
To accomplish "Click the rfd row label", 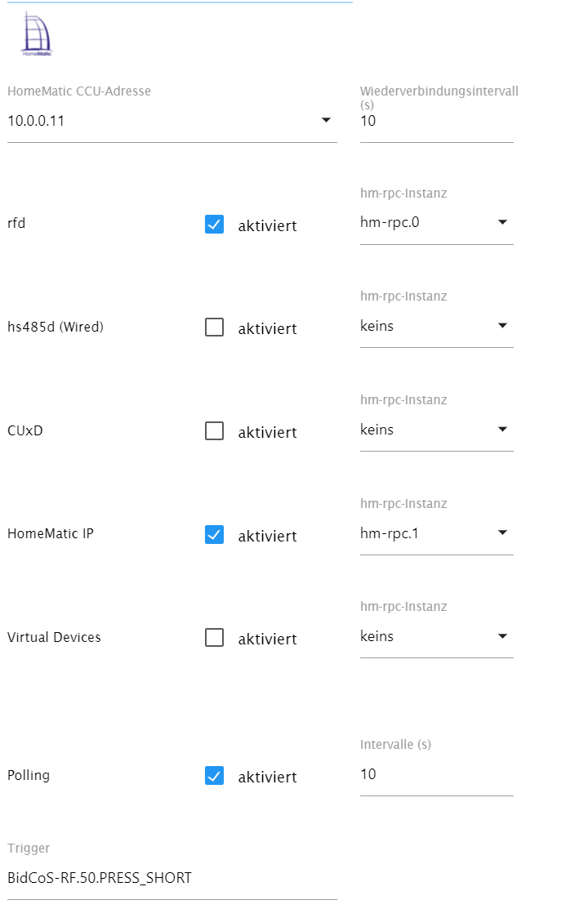I will (x=16, y=223).
